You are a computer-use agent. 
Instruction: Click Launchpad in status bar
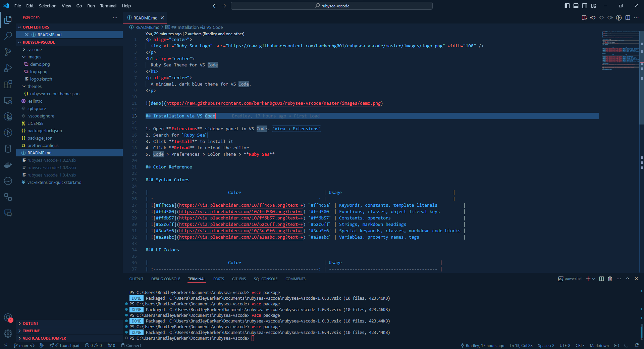click(64, 345)
